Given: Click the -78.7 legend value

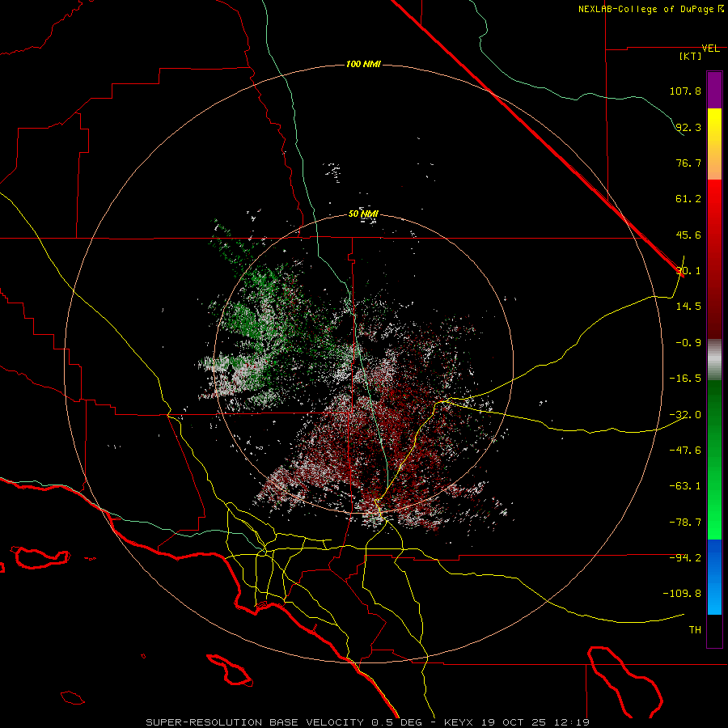Looking at the screenshot, I should (x=685, y=523).
